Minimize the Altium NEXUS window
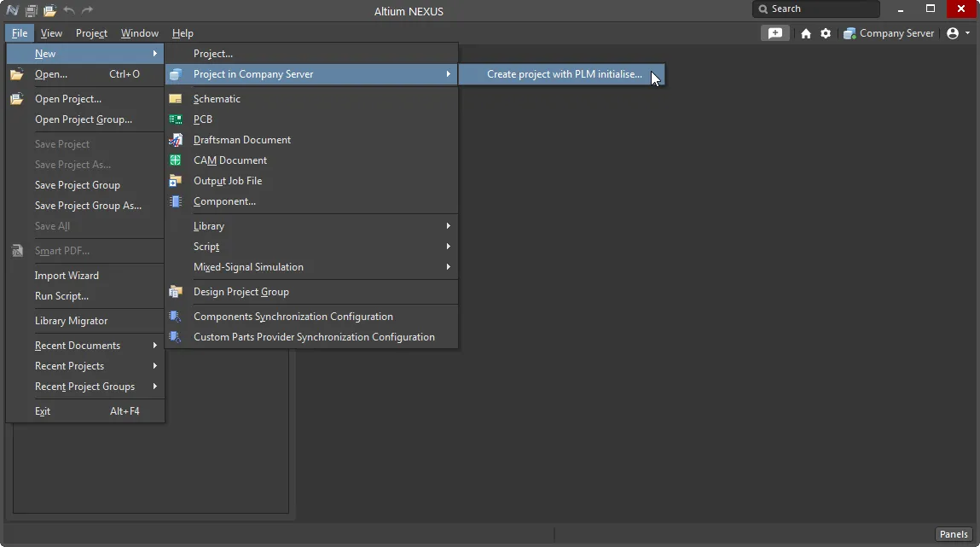The width and height of the screenshot is (980, 547). click(x=901, y=9)
